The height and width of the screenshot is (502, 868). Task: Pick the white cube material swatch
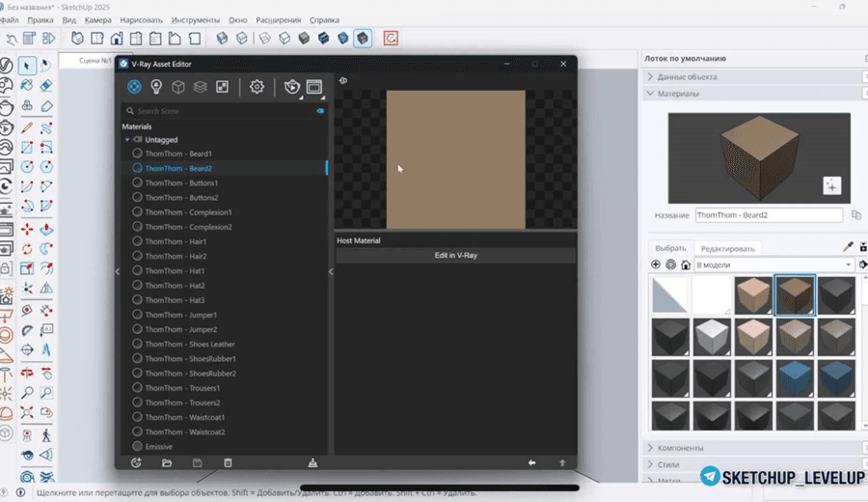tap(712, 336)
